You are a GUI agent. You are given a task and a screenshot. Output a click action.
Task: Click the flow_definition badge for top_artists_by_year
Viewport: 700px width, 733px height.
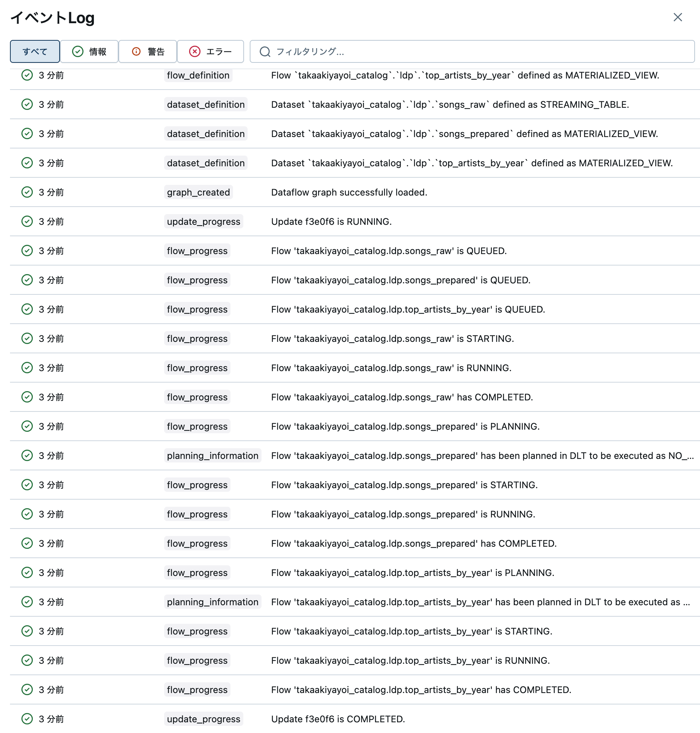(x=198, y=75)
